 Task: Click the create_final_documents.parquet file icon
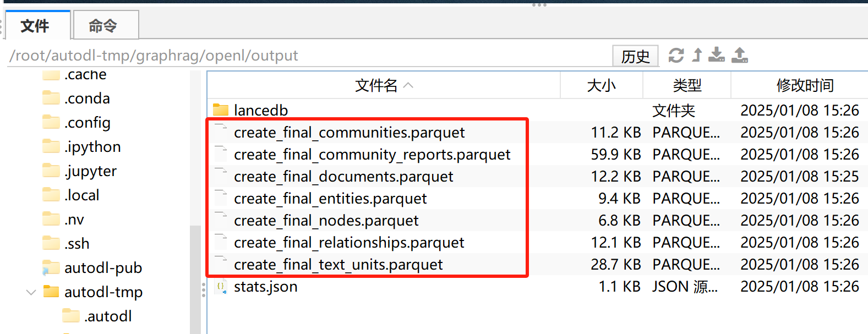click(x=221, y=176)
